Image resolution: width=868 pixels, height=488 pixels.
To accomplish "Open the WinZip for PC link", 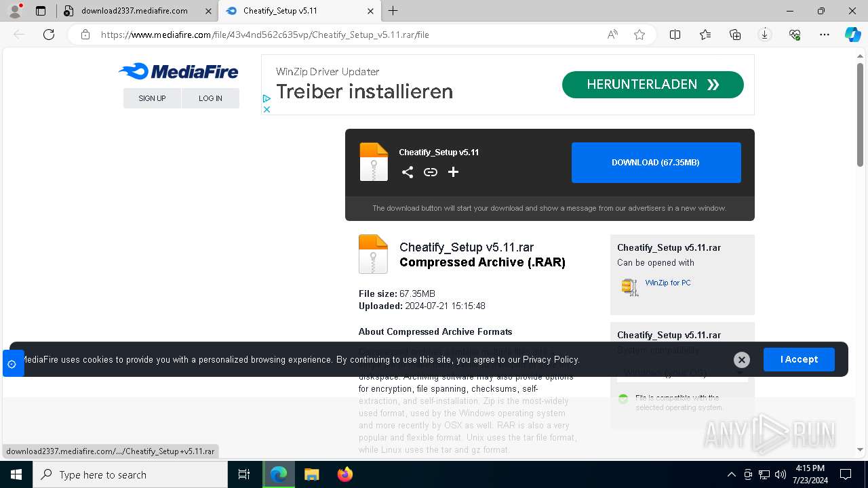I will tap(668, 283).
